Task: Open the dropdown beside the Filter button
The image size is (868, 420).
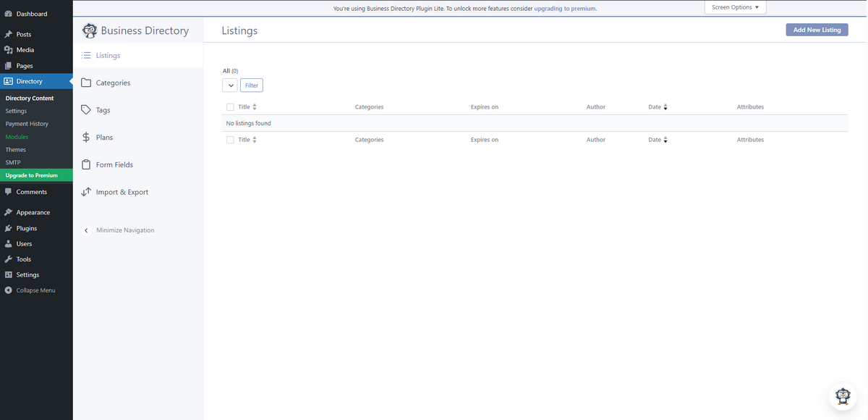Action: [x=230, y=85]
